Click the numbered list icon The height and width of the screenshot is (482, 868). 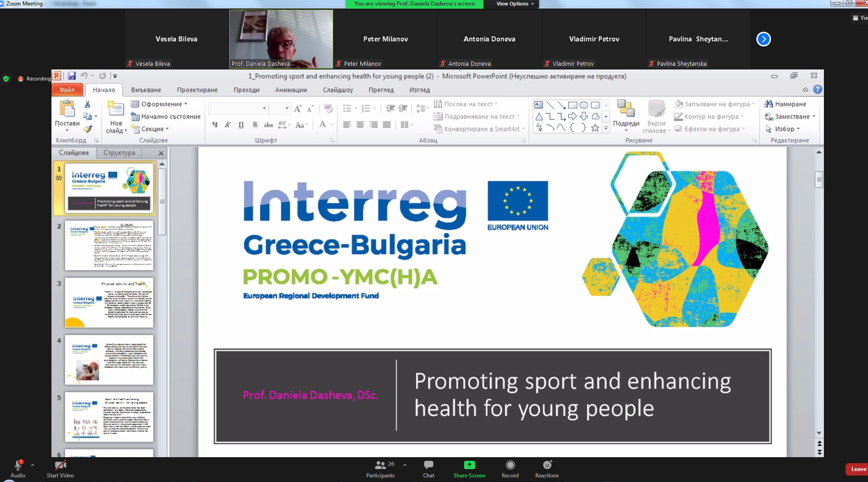pos(366,109)
